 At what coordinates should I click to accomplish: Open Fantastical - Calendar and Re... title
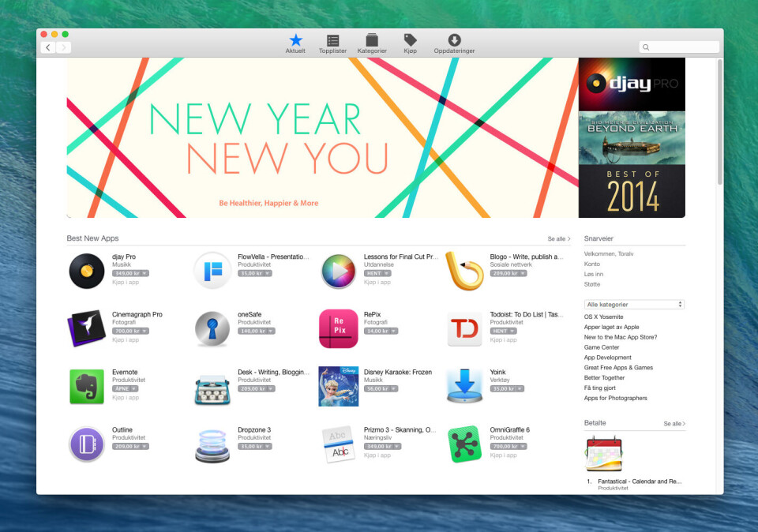pyautogui.click(x=640, y=481)
